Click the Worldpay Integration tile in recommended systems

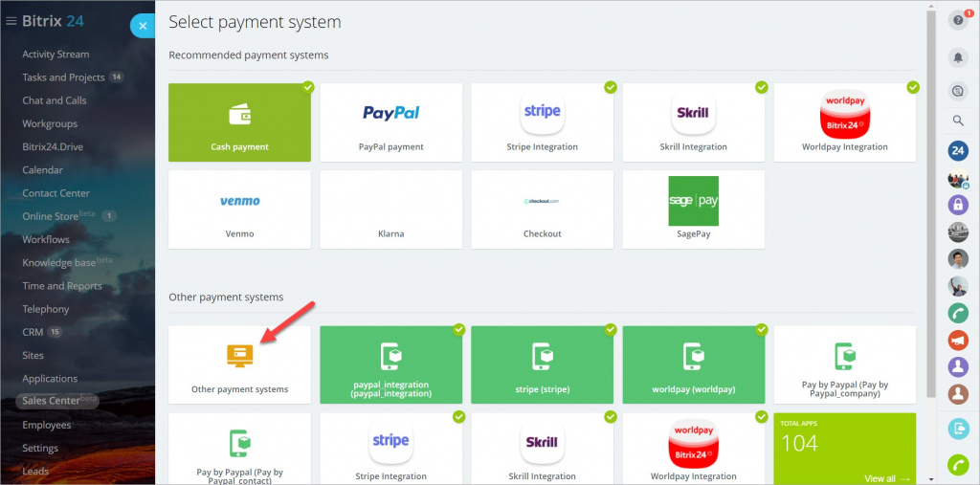click(845, 122)
